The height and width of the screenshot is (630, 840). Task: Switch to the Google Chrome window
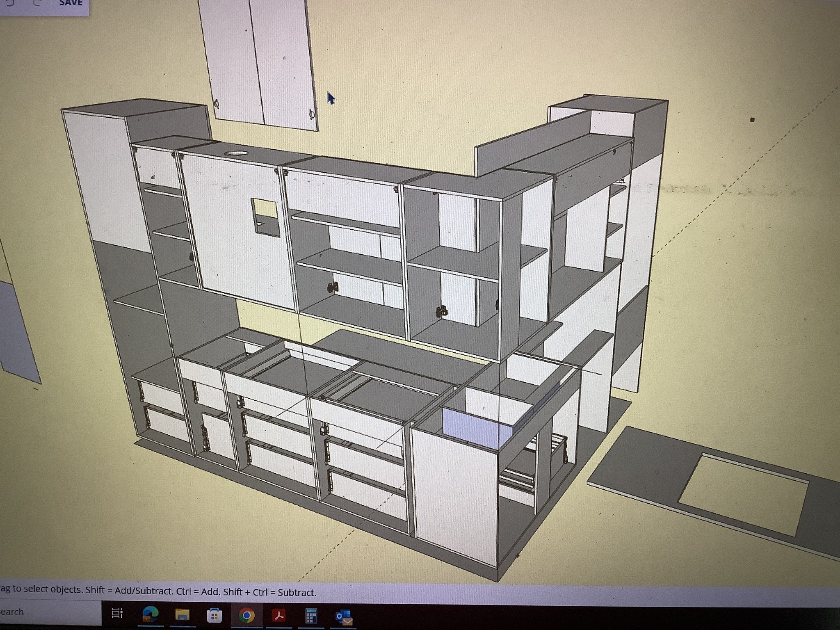(x=247, y=615)
